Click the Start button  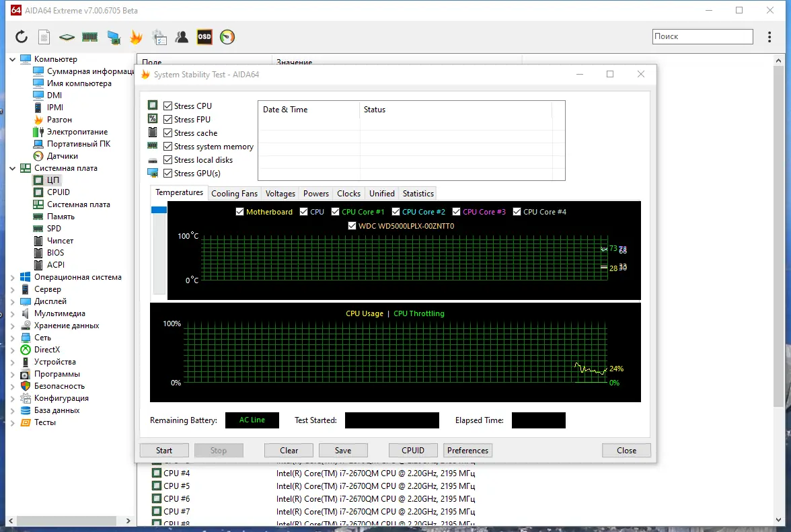(x=164, y=451)
